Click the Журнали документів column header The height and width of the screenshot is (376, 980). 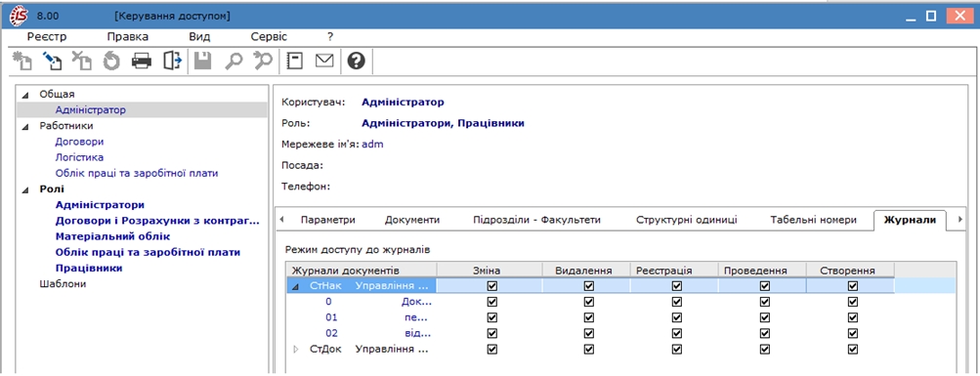362,270
